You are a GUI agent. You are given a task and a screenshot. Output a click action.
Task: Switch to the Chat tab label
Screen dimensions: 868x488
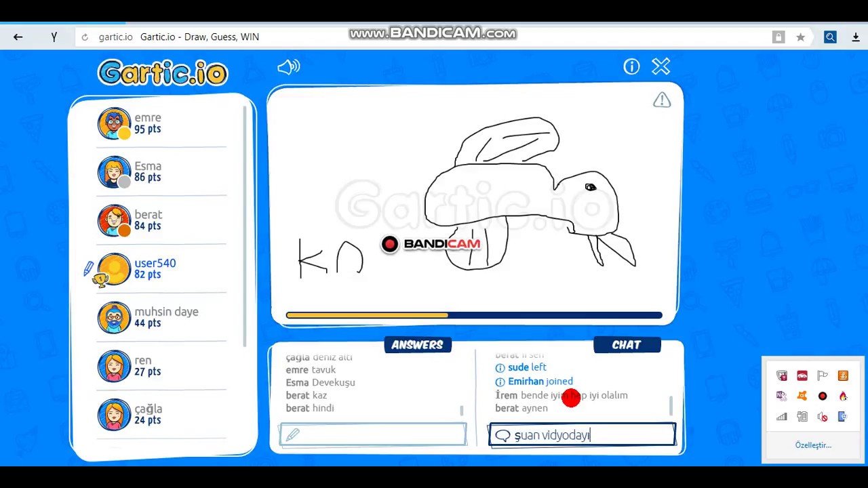pos(627,345)
